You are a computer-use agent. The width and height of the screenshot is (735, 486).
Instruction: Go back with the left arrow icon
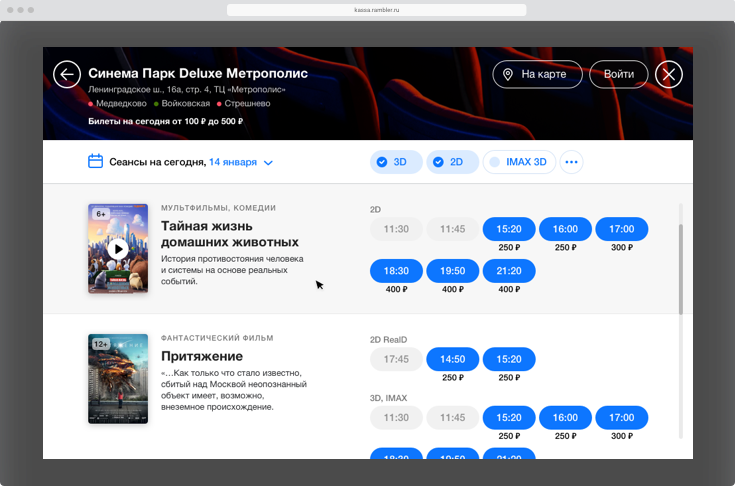[x=67, y=74]
